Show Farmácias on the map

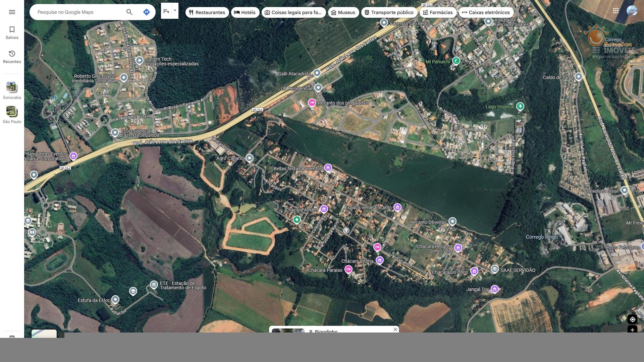438,12
